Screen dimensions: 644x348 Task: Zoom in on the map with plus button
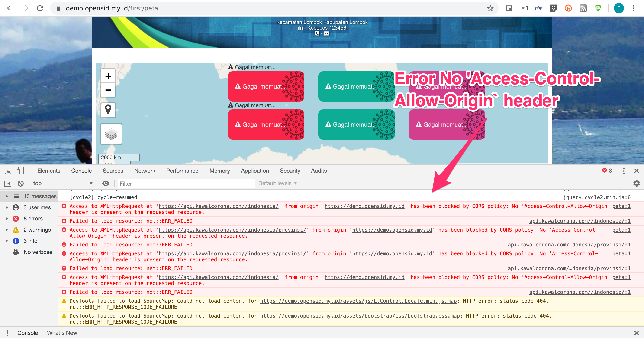[108, 76]
